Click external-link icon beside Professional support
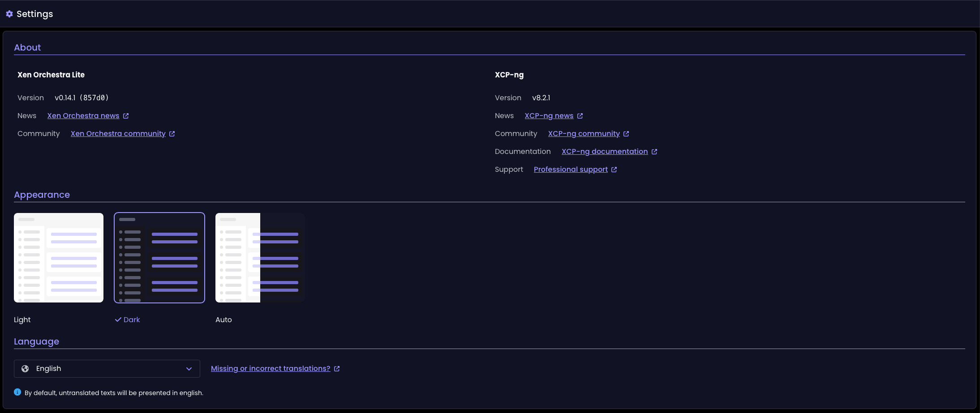The height and width of the screenshot is (413, 980). pyautogui.click(x=614, y=170)
